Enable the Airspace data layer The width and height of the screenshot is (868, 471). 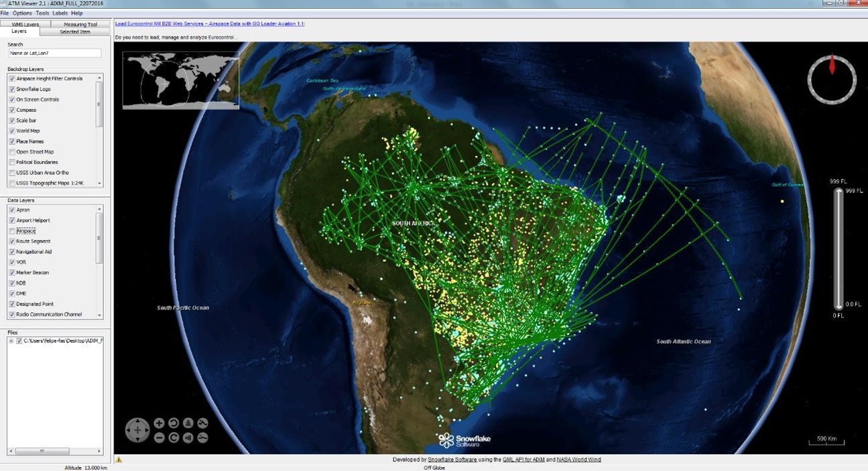click(x=12, y=230)
